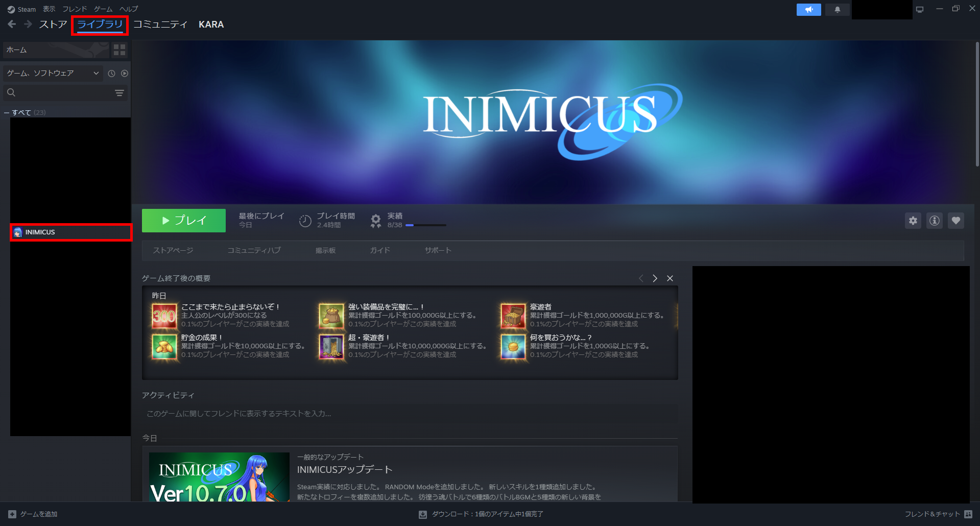Click the 最後にプレイ 今日 info
980x526 pixels.
coord(261,220)
